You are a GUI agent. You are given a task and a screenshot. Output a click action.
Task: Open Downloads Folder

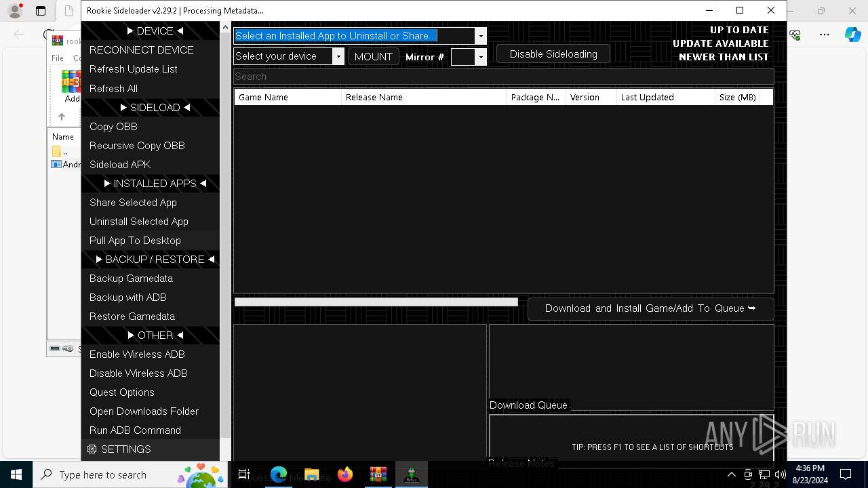tap(151, 411)
